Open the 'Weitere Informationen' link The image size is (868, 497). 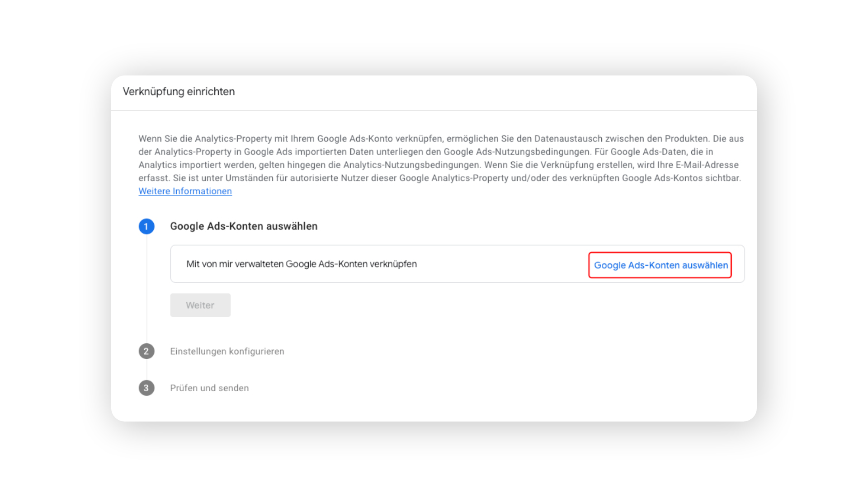[x=185, y=191]
